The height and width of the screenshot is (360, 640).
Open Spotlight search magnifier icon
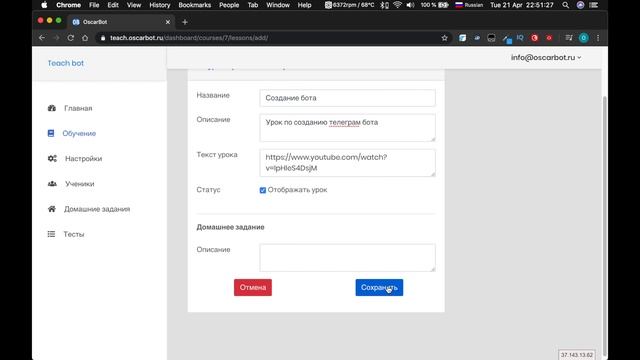[565, 5]
